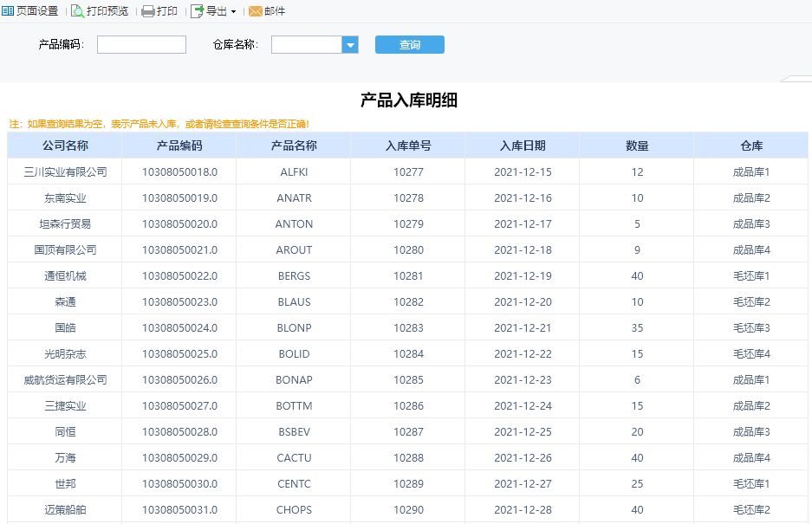
Task: Click the 打印 printer icon
Action: 148,11
